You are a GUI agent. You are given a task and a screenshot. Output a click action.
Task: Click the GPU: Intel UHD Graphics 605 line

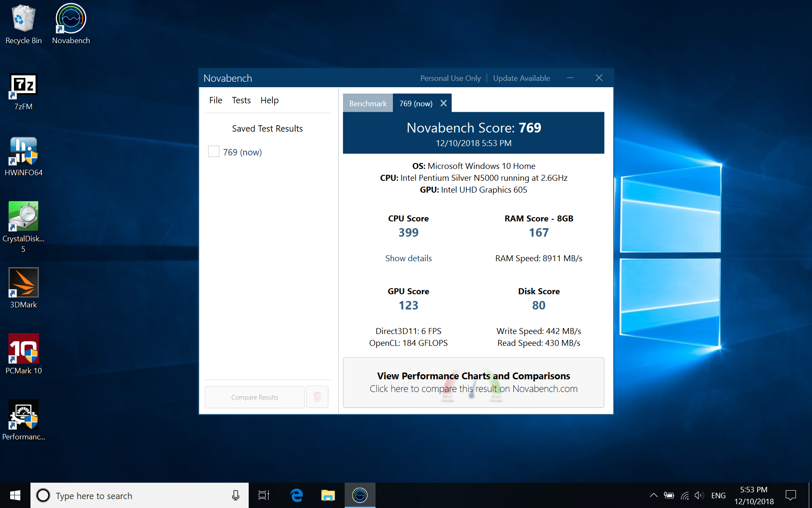tap(474, 190)
